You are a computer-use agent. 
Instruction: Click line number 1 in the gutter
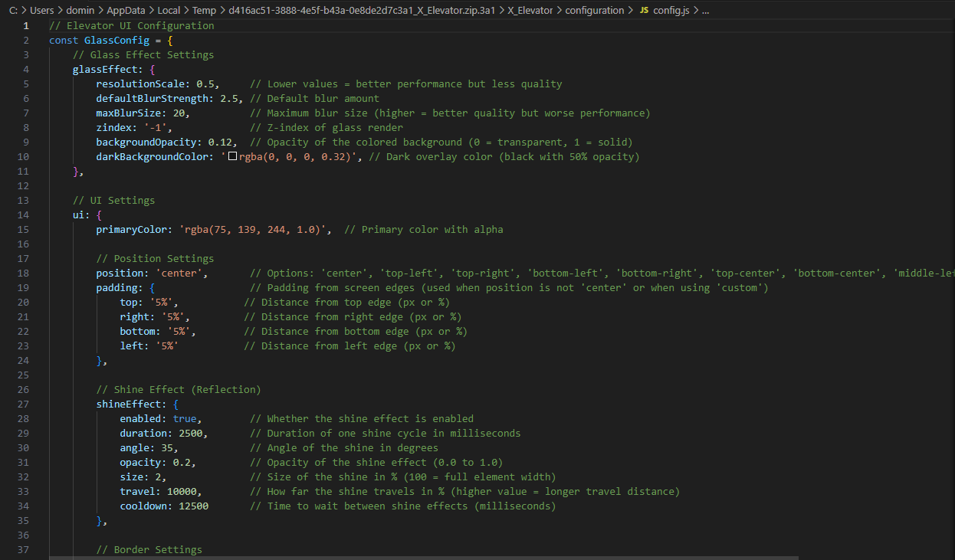(x=26, y=26)
